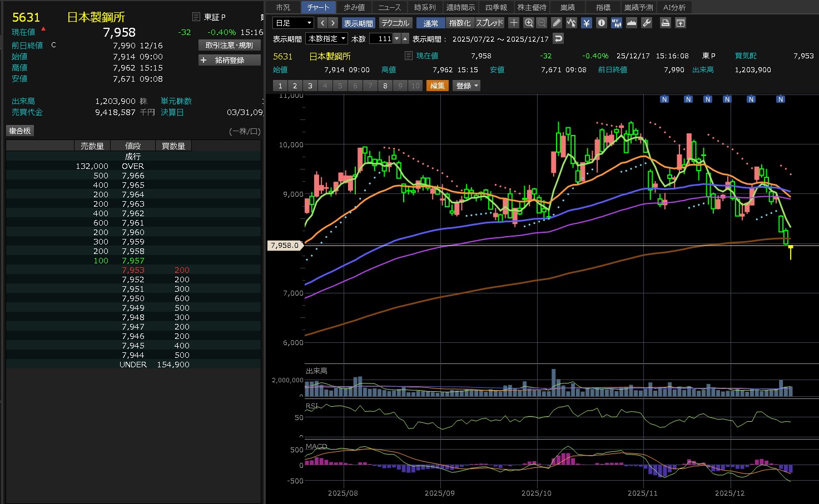Switch to the 四季報 tab
The height and width of the screenshot is (504, 819).
496,7
